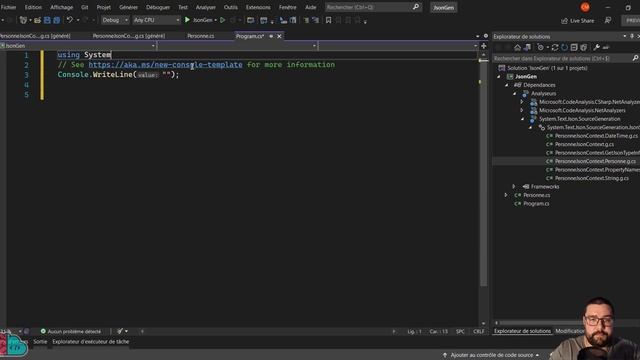Click the Collapse All icon in Solution Explorer
Image resolution: width=640 pixels, height=360 pixels.
(x=574, y=48)
